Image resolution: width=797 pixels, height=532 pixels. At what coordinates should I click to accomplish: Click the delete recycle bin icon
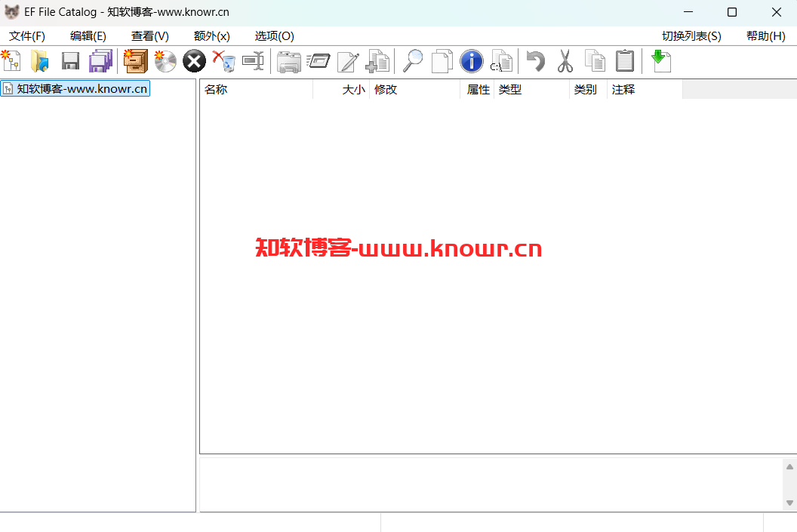click(223, 61)
